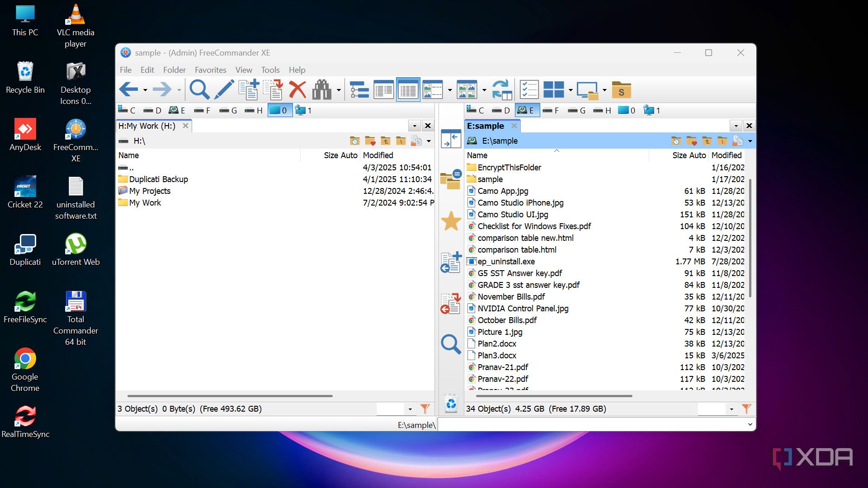Click the Copy files toolbar icon

click(249, 89)
